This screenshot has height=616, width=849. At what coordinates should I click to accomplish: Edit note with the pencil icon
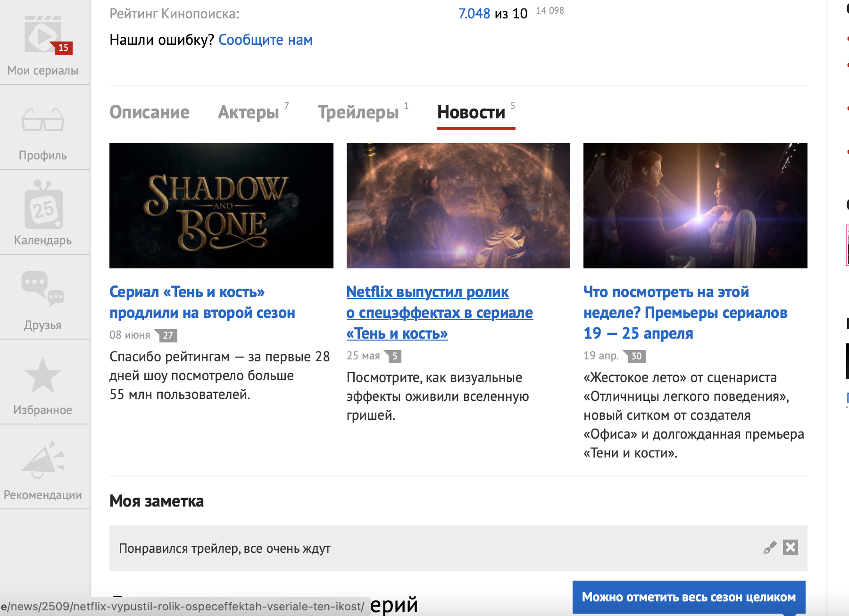coord(770,548)
